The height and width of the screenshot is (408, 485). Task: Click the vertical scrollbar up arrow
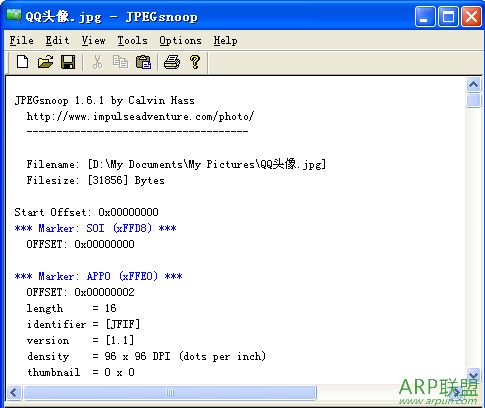473,85
